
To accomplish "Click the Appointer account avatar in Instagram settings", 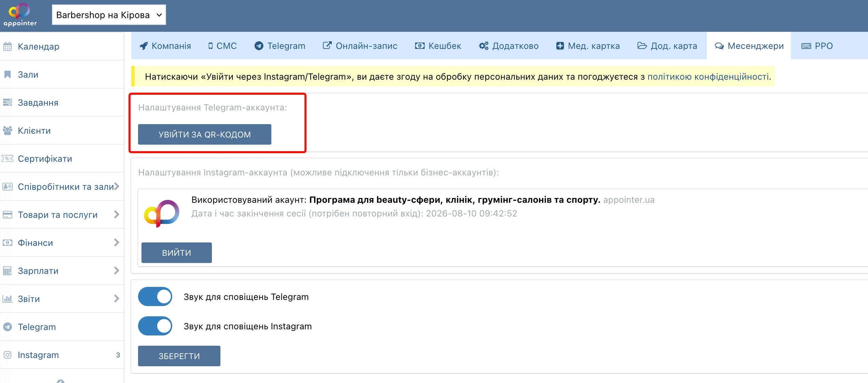I will (x=162, y=213).
